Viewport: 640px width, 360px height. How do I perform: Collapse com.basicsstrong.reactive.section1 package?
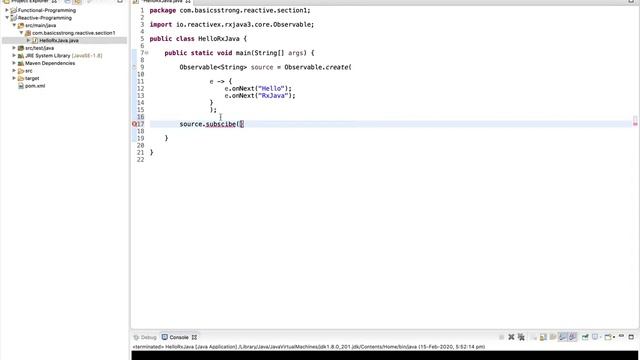click(22, 33)
